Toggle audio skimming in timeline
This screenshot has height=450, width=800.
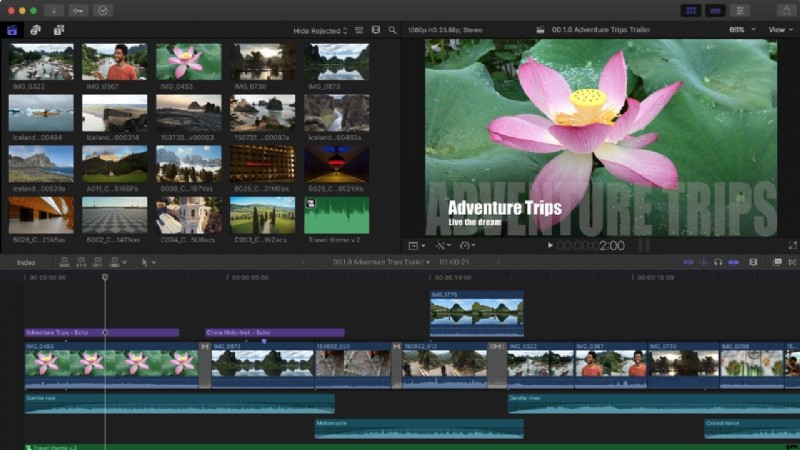click(x=702, y=262)
